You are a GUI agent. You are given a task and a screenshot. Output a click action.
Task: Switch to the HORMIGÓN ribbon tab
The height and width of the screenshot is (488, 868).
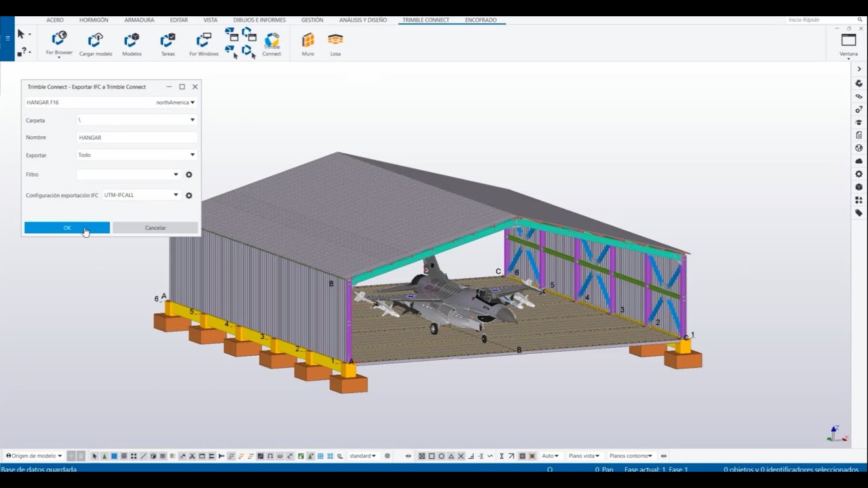tap(94, 20)
